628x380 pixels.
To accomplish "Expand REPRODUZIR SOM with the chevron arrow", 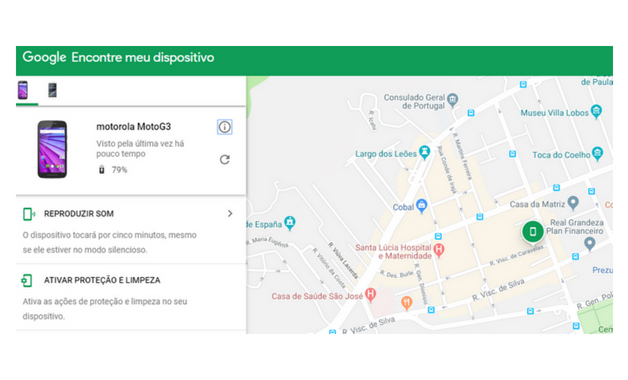I will 230,213.
